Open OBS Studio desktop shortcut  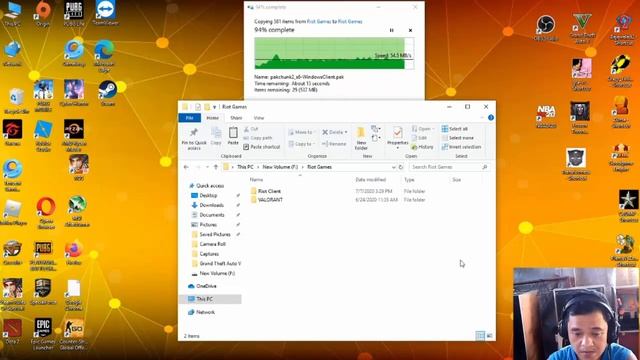click(x=546, y=28)
